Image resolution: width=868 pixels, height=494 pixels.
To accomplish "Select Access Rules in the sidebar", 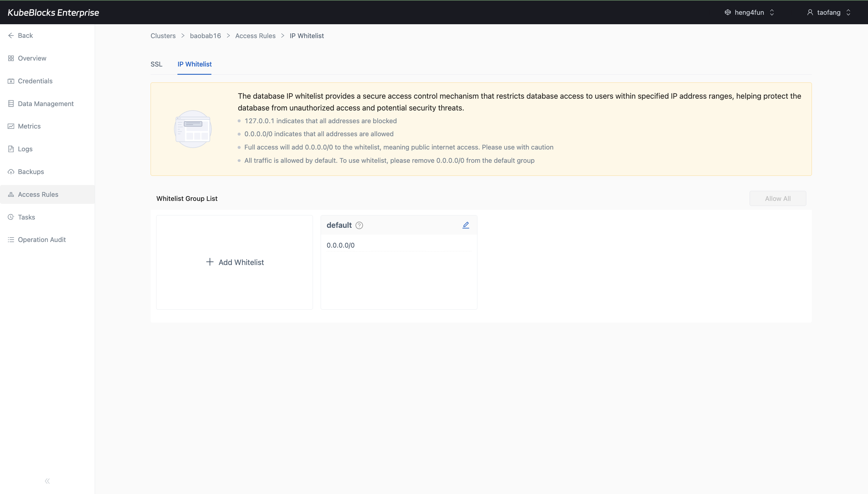I will coord(48,194).
